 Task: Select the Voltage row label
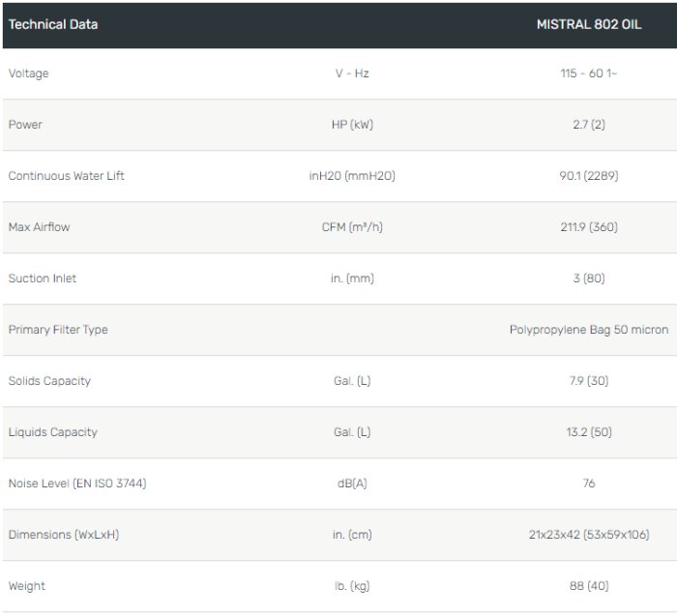[x=28, y=73]
